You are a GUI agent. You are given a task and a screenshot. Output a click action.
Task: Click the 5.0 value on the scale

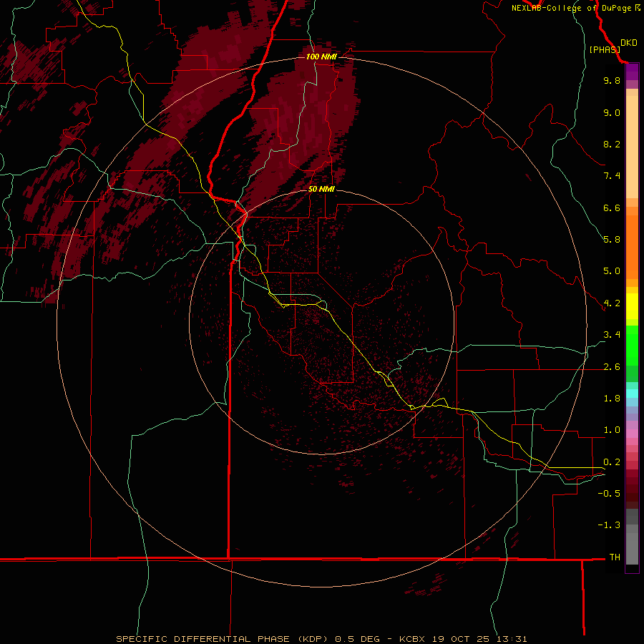612,271
